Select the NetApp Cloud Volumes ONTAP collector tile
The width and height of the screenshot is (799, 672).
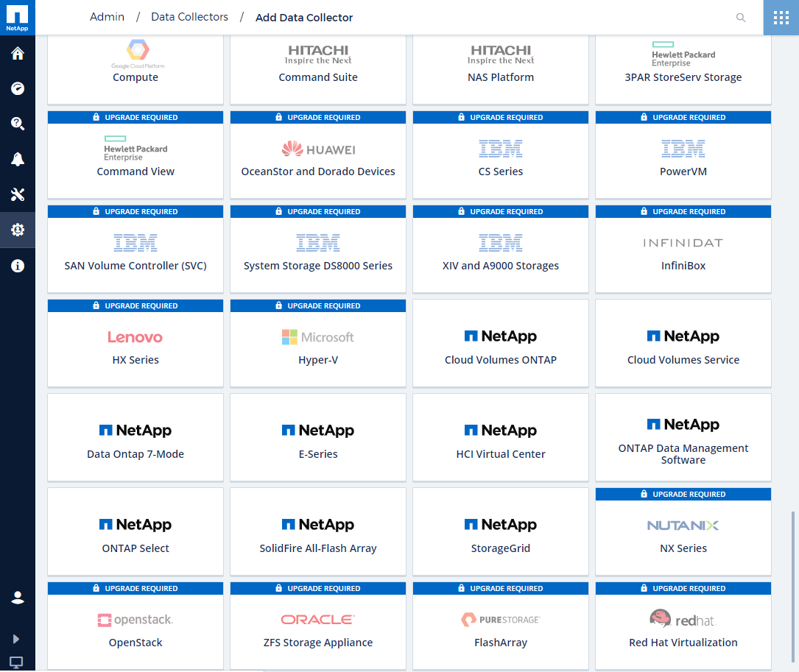[x=501, y=344]
